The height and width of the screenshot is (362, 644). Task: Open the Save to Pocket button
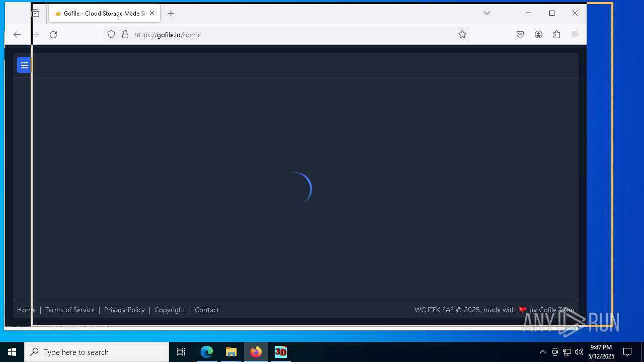[x=520, y=35]
